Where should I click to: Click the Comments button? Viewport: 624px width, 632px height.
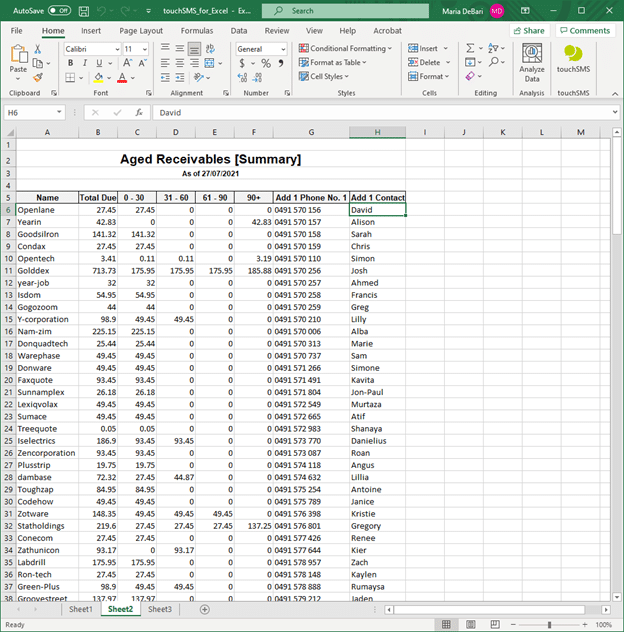click(x=585, y=31)
